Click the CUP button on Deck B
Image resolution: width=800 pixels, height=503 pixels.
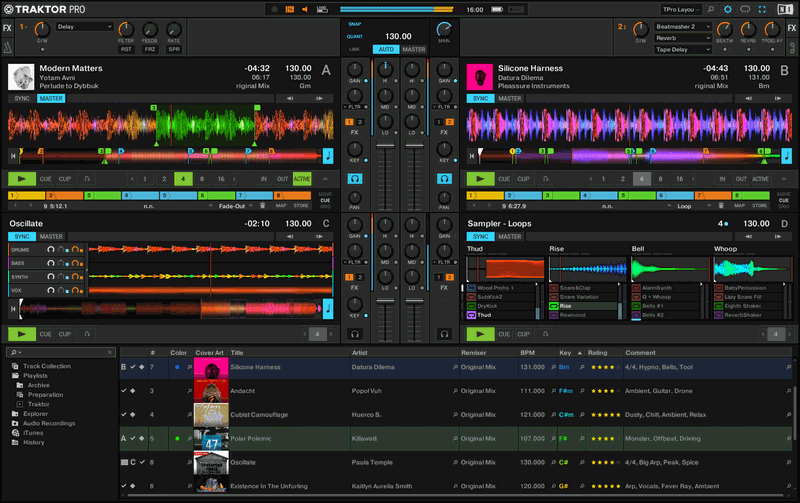[x=524, y=179]
